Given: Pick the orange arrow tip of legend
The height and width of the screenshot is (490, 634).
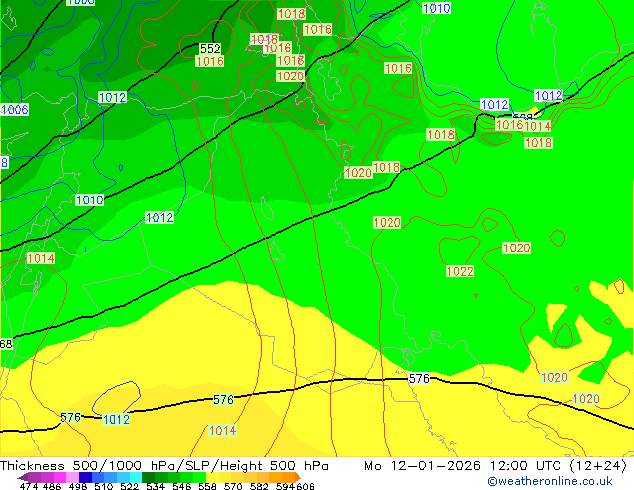Looking at the screenshot, I should pos(298,477).
